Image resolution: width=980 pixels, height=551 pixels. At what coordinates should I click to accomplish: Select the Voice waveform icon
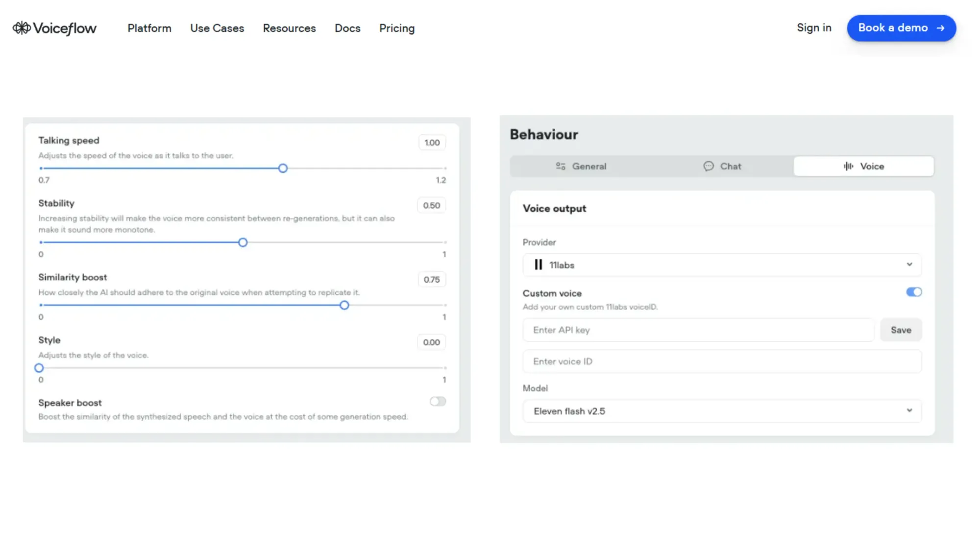coord(848,166)
